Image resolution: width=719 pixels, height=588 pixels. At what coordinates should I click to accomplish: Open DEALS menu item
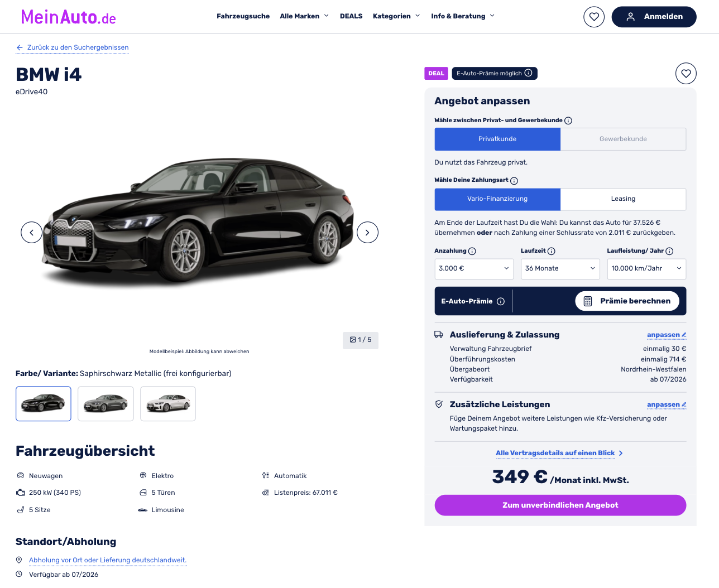[351, 16]
